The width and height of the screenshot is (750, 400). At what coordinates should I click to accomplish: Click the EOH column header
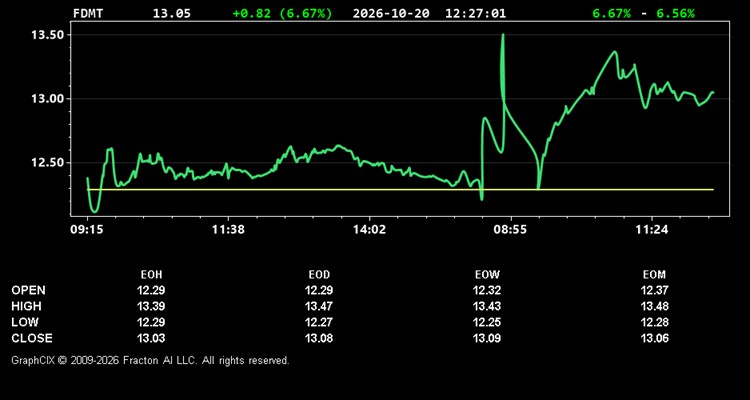151,275
